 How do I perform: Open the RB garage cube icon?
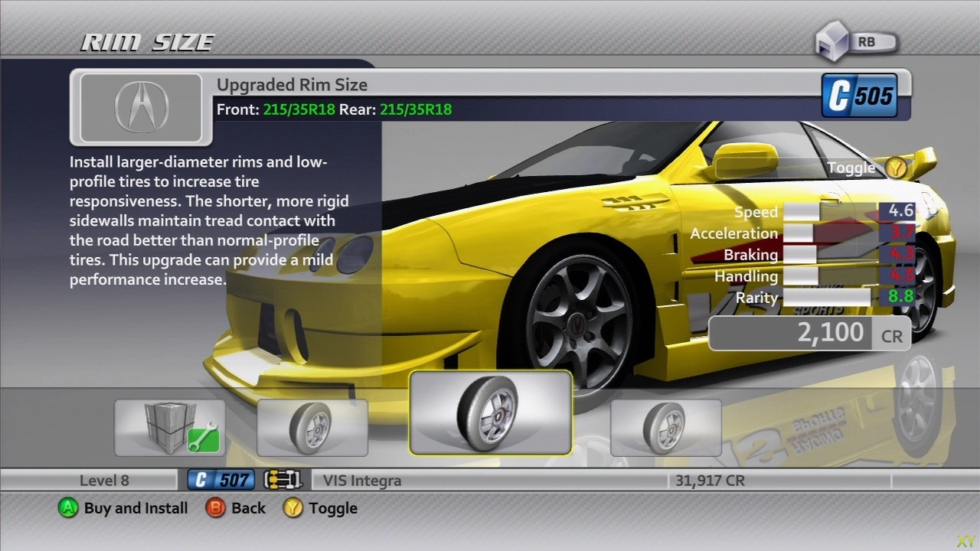(x=833, y=44)
